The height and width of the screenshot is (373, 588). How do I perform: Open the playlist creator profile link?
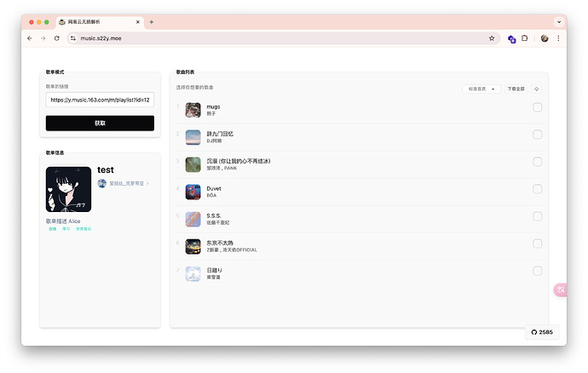126,183
